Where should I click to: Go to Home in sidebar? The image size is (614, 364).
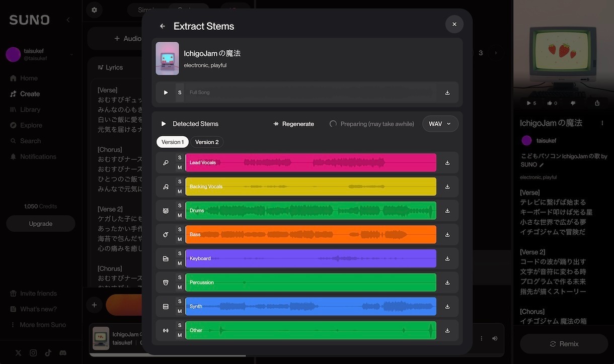coord(24,78)
